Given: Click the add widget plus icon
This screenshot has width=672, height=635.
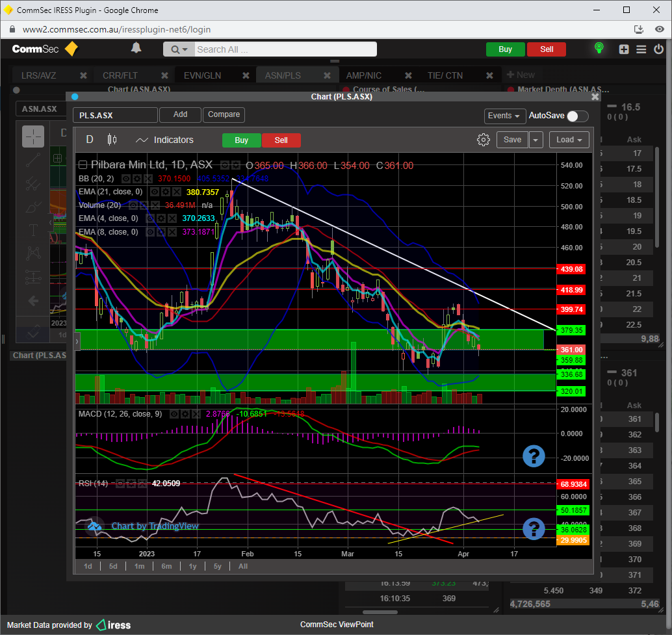Looking at the screenshot, I should point(624,49).
